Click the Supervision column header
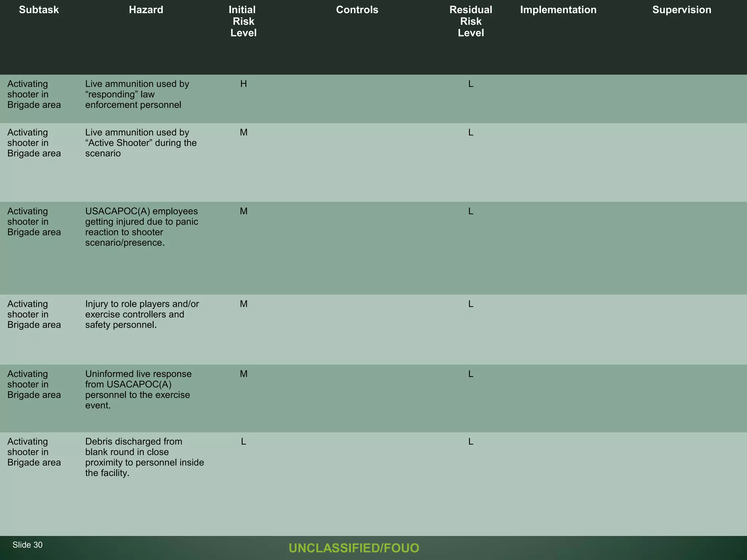The width and height of the screenshot is (747, 560). tap(681, 10)
